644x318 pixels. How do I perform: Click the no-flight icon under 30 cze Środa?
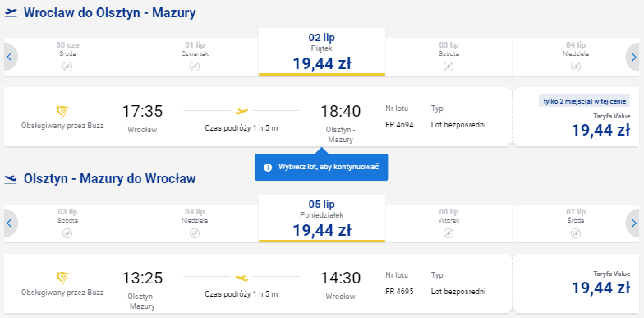[x=67, y=67]
